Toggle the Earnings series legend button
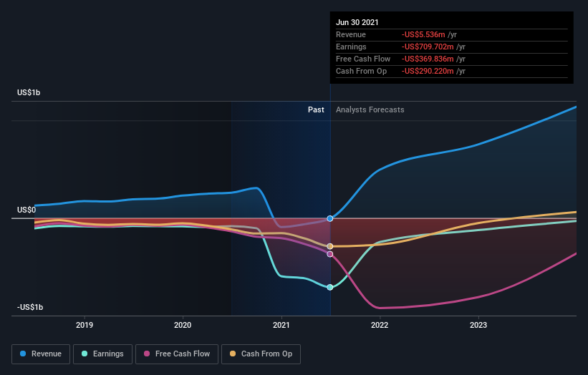Viewport: 588px width, 375px height. click(102, 354)
